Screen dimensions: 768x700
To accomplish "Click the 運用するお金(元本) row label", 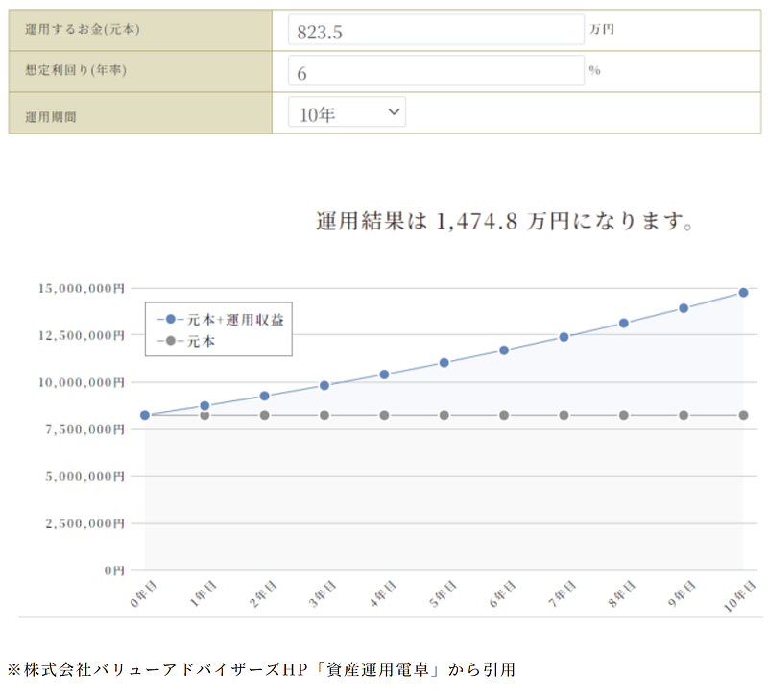I will [x=83, y=30].
